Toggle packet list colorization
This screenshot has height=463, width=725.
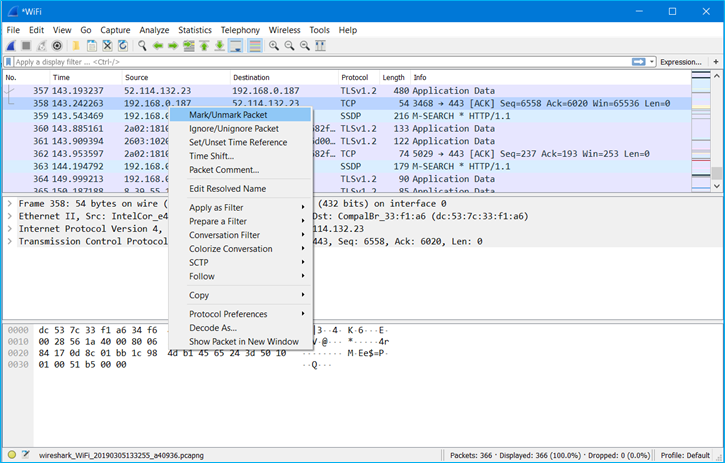[255, 45]
